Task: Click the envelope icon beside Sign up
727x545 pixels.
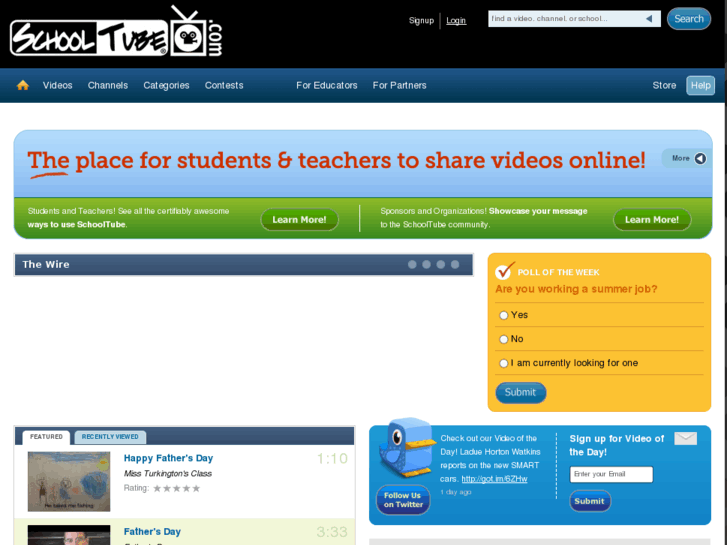Action: (685, 438)
